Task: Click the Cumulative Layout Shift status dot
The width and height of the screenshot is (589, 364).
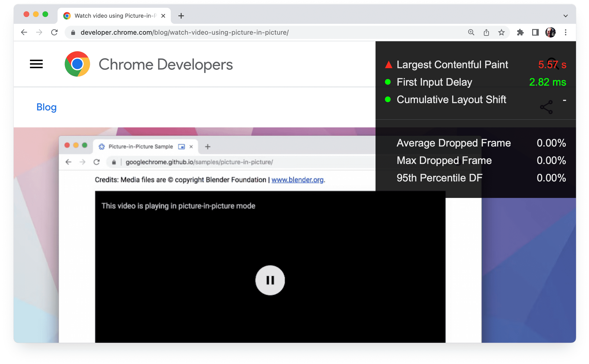Action: 388,100
